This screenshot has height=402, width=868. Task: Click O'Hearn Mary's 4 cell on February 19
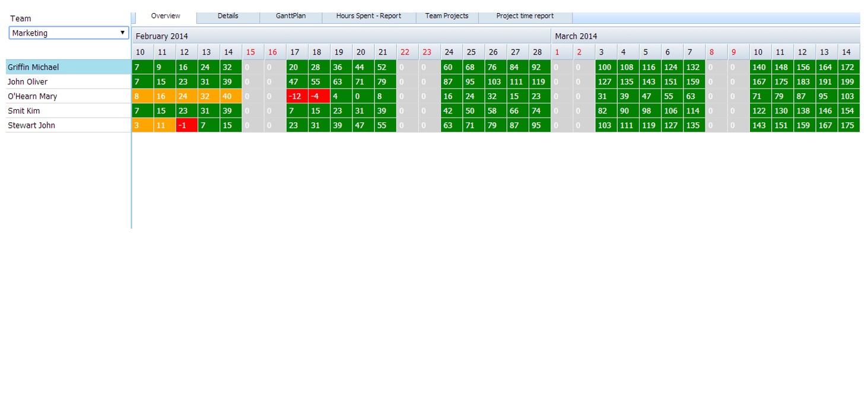pos(341,96)
